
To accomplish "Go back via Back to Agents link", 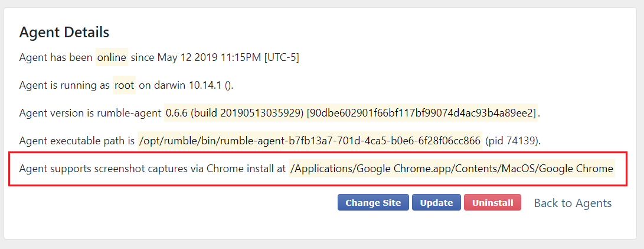I will [573, 203].
